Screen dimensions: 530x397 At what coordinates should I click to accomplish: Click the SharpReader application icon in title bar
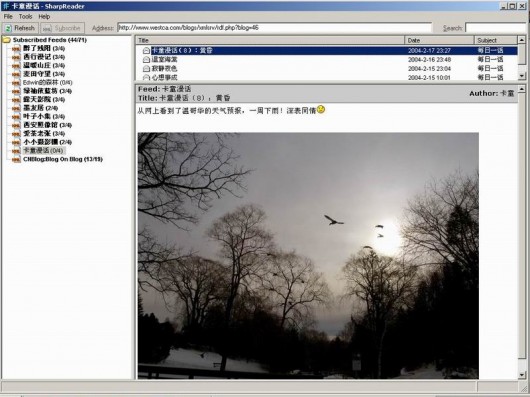click(6, 6)
